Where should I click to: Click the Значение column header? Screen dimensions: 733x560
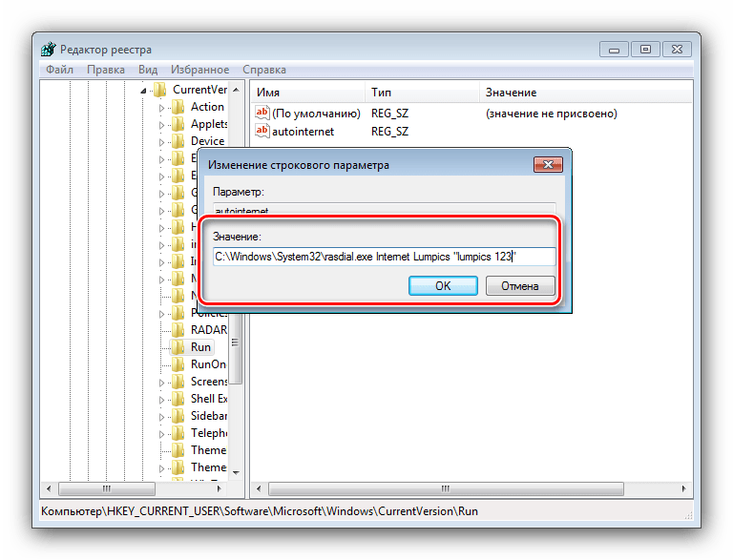586,93
